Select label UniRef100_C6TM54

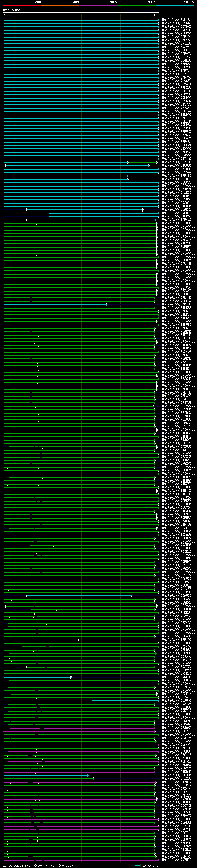177,169
